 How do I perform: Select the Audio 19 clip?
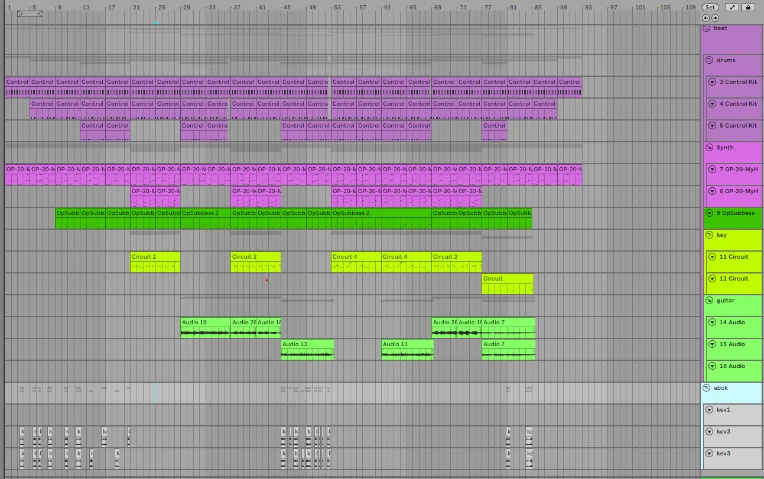[204, 322]
